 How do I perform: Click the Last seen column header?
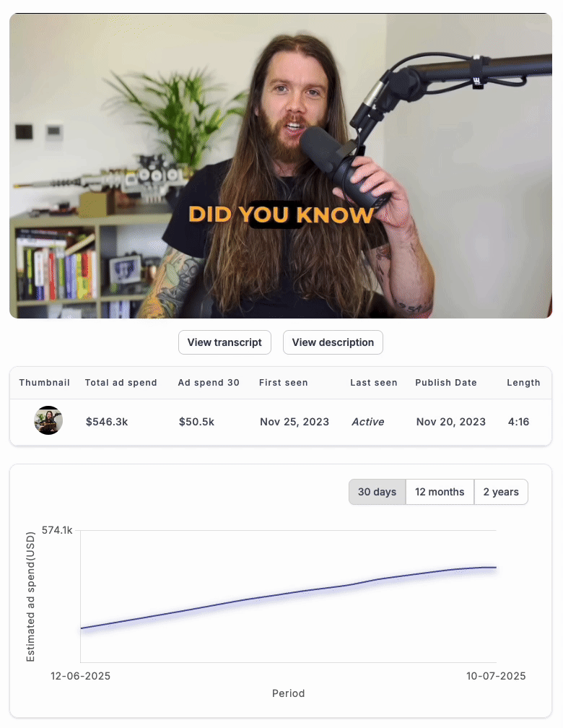[x=374, y=383]
